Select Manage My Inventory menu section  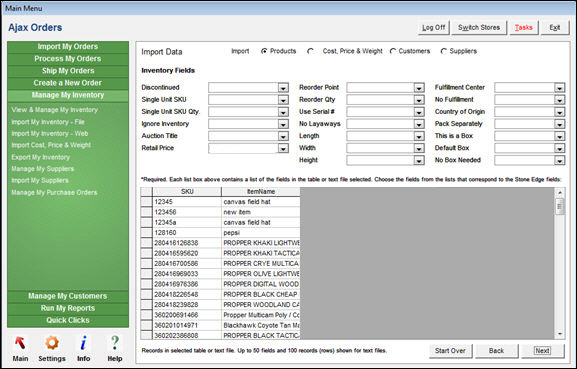(x=68, y=95)
